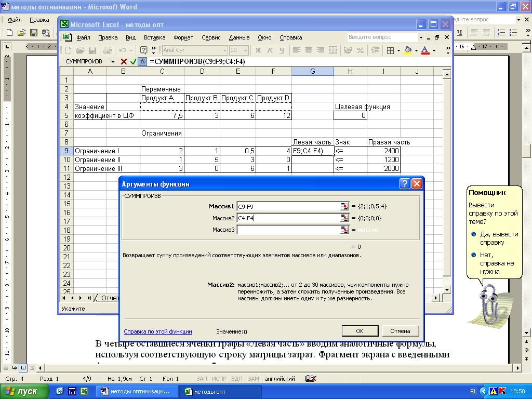Click the collapse dialog icon beside Массив2

[344, 218]
